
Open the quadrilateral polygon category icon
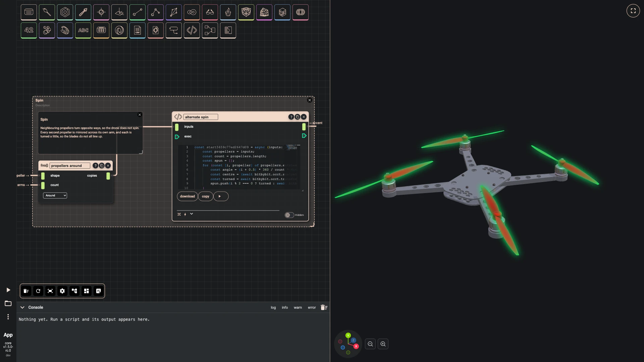[x=174, y=12]
